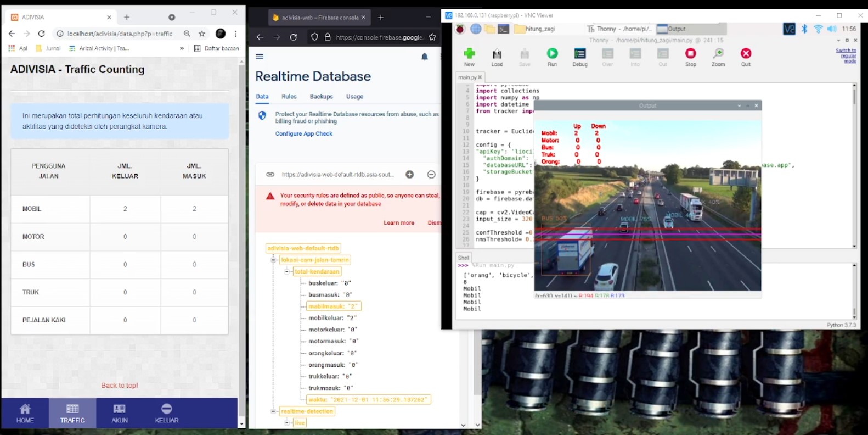Click the plus icon beside database URL
The height and width of the screenshot is (435, 868).
(409, 175)
